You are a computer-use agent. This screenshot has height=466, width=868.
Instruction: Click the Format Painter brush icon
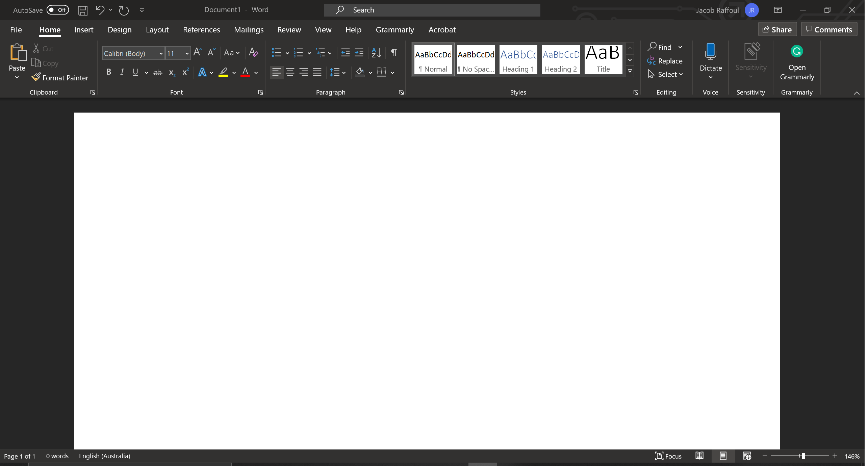(36, 77)
